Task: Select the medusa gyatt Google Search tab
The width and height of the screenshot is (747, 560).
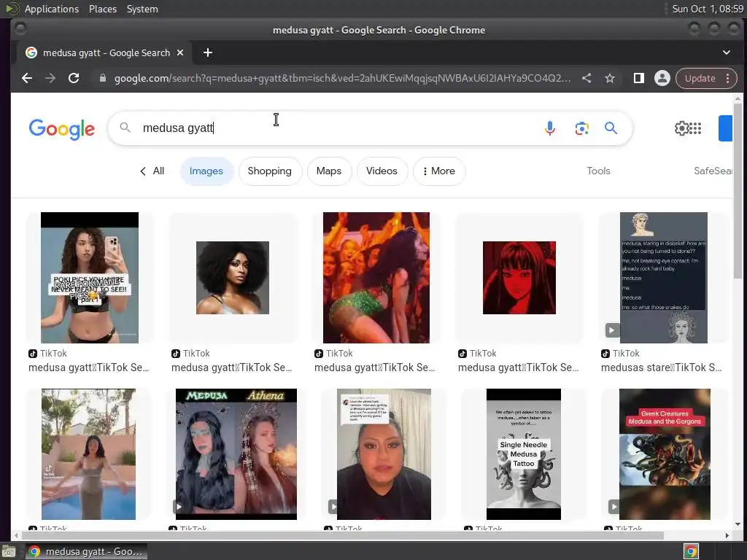Action: tap(104, 52)
